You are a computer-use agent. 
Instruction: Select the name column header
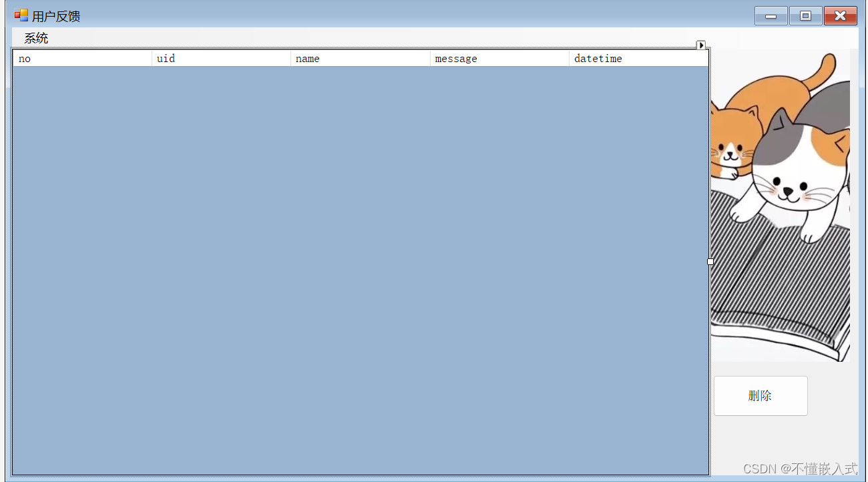(x=361, y=59)
